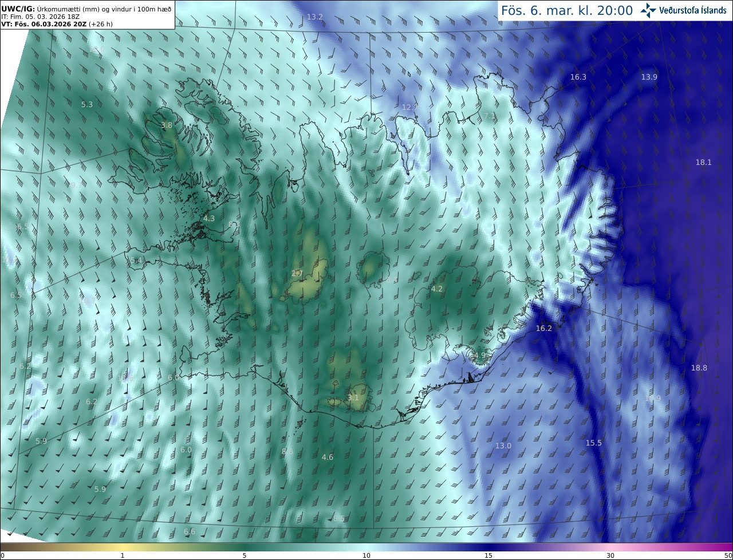Click the 30 tick on the color scale
The height and width of the screenshot is (560, 733).
tap(610, 555)
